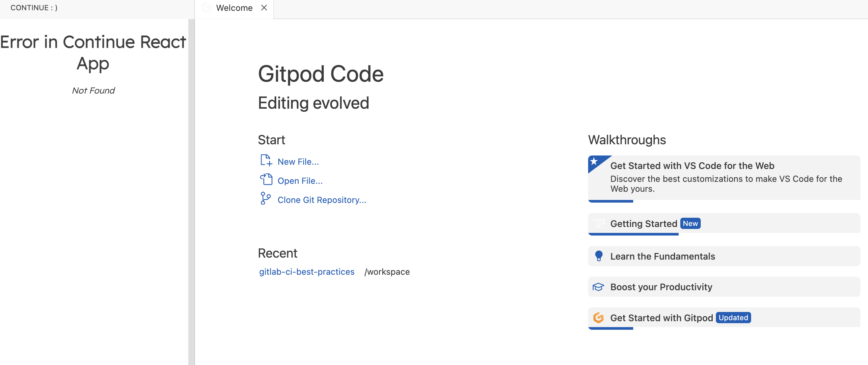Select the Welcome tab
This screenshot has height=365, width=868.
coord(234,8)
